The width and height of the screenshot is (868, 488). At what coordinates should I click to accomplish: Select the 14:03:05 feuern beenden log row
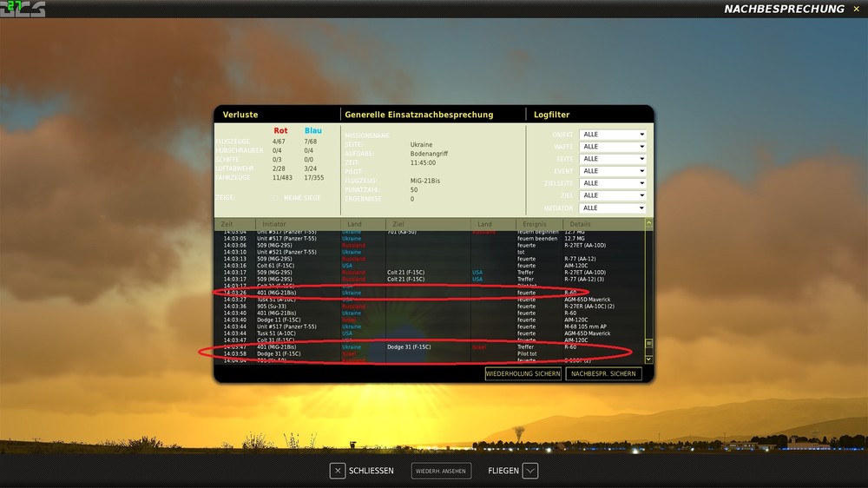point(429,239)
